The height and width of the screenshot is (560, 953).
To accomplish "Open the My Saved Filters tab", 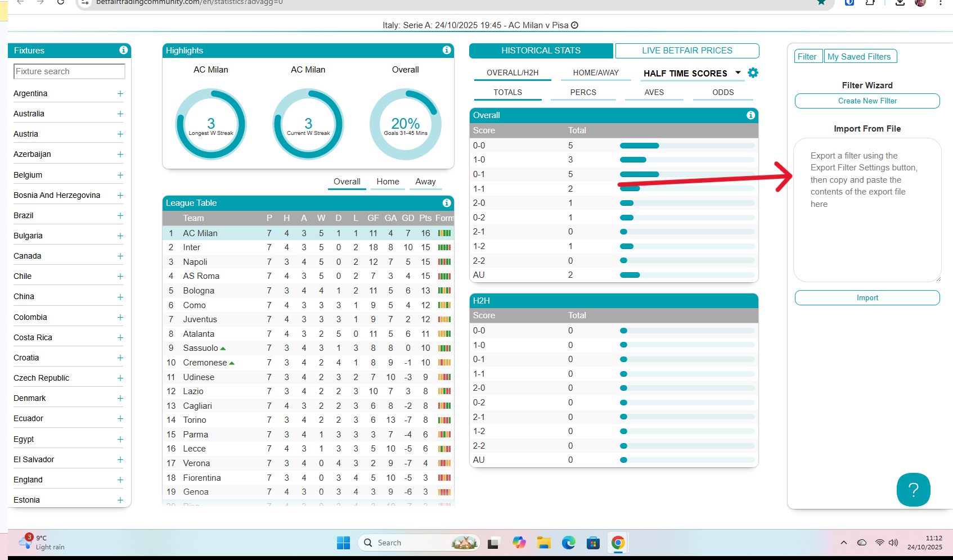I will pyautogui.click(x=859, y=57).
